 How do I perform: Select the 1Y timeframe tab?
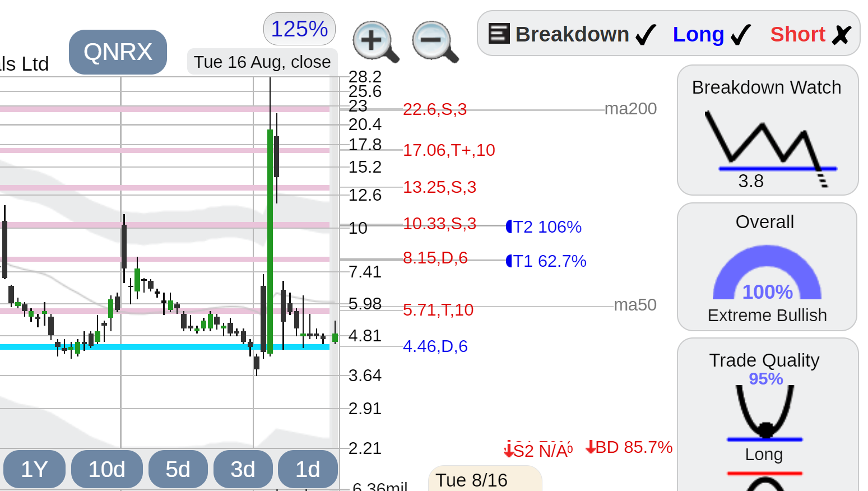[x=34, y=469]
